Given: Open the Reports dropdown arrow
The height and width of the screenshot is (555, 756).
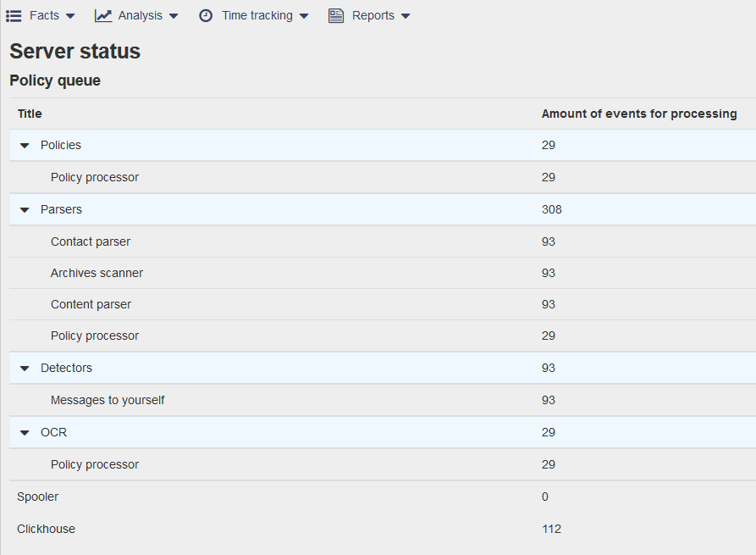Looking at the screenshot, I should pos(406,16).
